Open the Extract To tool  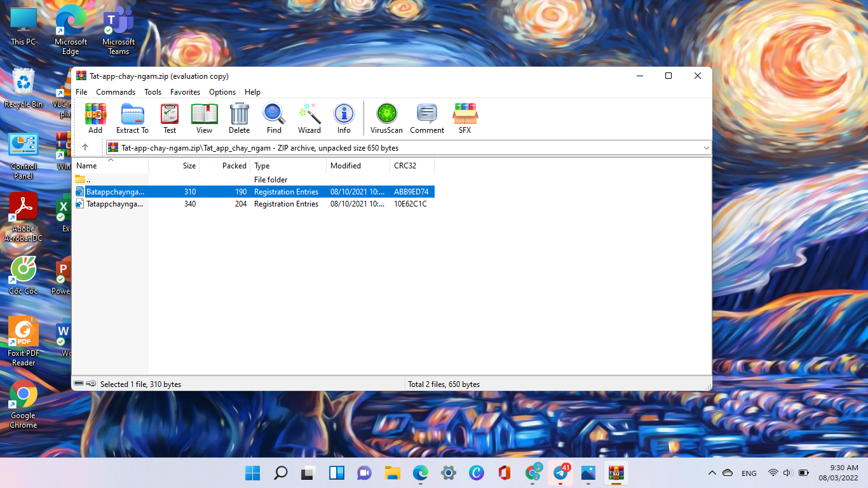click(x=132, y=119)
